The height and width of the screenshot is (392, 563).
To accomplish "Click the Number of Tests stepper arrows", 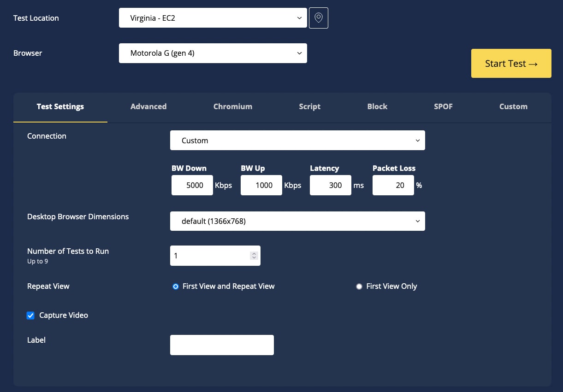I will click(x=254, y=256).
